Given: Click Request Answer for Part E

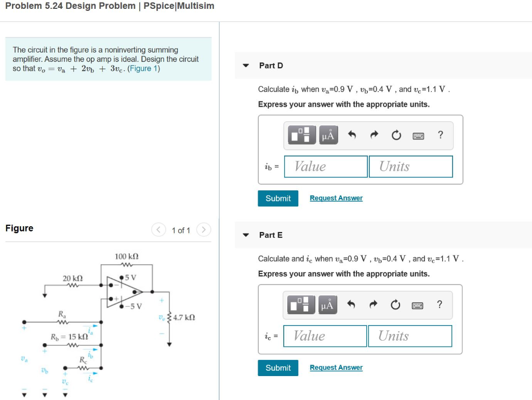Looking at the screenshot, I should [x=336, y=367].
